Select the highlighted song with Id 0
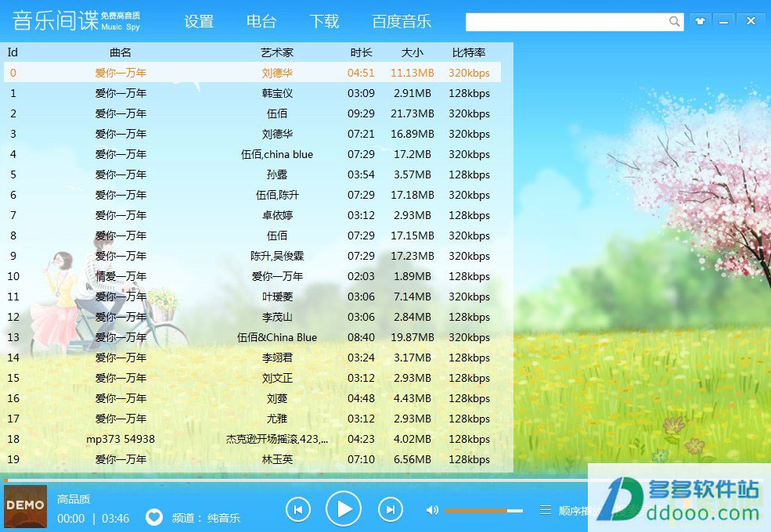This screenshot has height=532, width=771. [252, 73]
